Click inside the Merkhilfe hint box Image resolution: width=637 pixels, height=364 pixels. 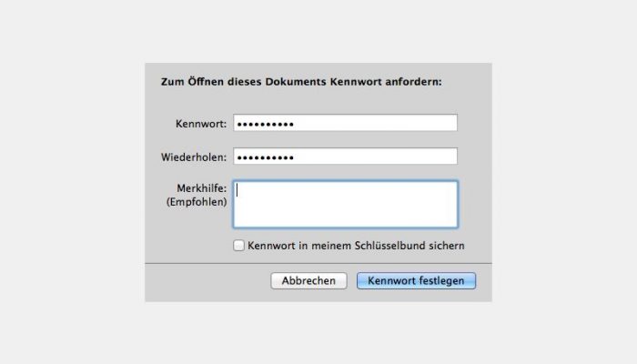[x=345, y=205]
